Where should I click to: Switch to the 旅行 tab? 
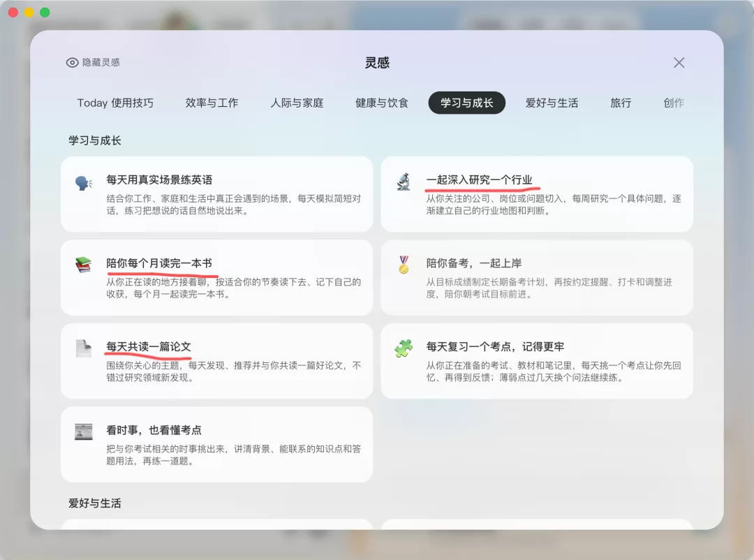coord(621,103)
